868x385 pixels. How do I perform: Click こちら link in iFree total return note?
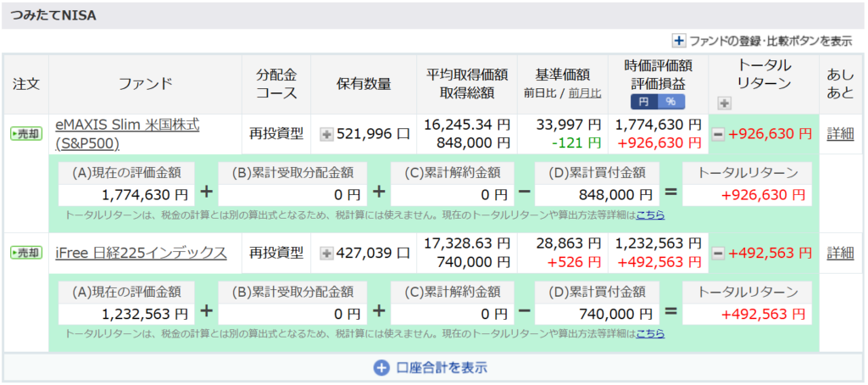point(650,333)
